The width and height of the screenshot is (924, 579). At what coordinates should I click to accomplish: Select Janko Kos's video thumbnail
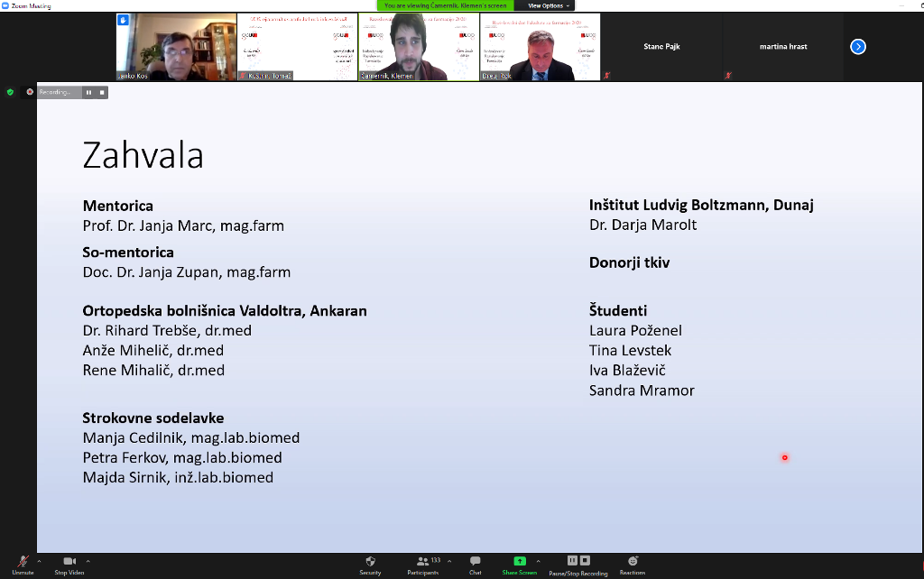point(176,47)
